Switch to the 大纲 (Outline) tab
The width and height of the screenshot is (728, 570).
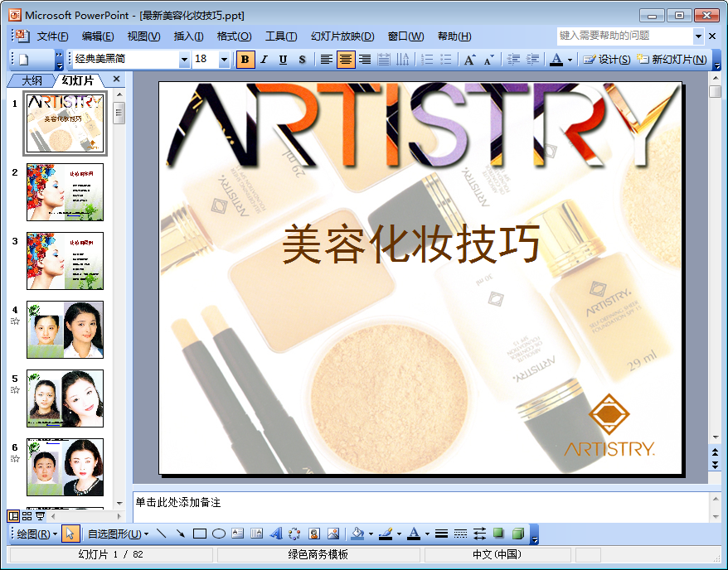pyautogui.click(x=32, y=80)
